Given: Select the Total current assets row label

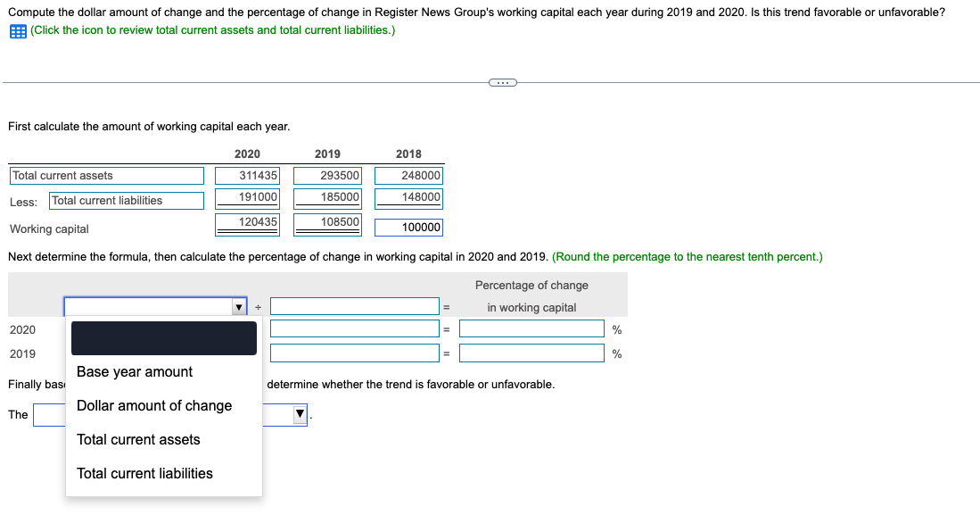Looking at the screenshot, I should [107, 175].
